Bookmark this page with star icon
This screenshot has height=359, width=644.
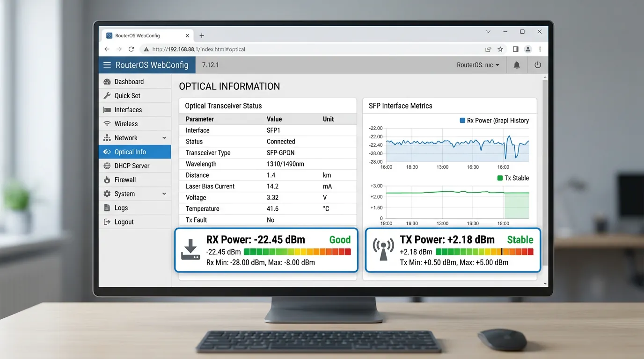(500, 49)
